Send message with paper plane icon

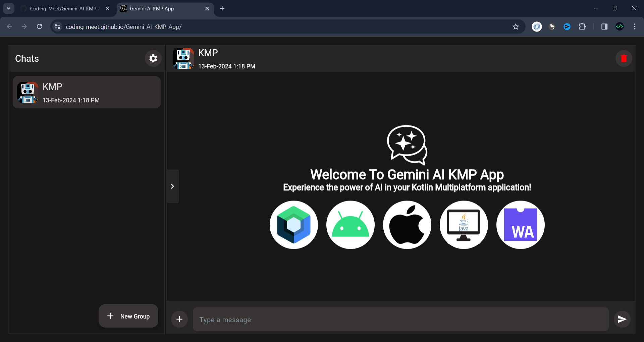point(622,319)
